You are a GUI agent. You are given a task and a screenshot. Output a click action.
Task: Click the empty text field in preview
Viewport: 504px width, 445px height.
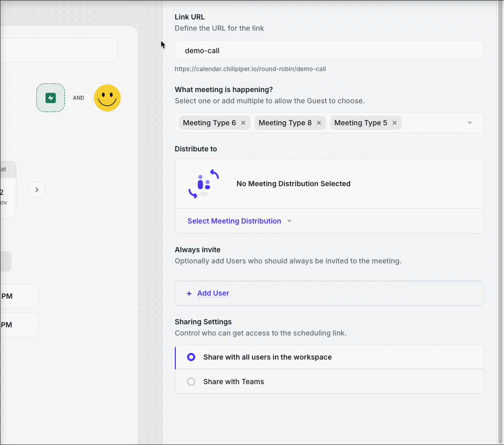pos(56,50)
